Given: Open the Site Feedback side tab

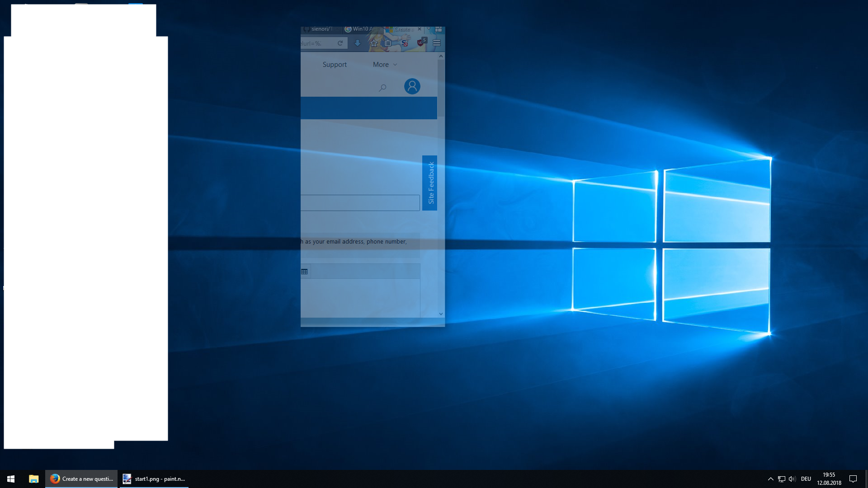Looking at the screenshot, I should tap(429, 183).
